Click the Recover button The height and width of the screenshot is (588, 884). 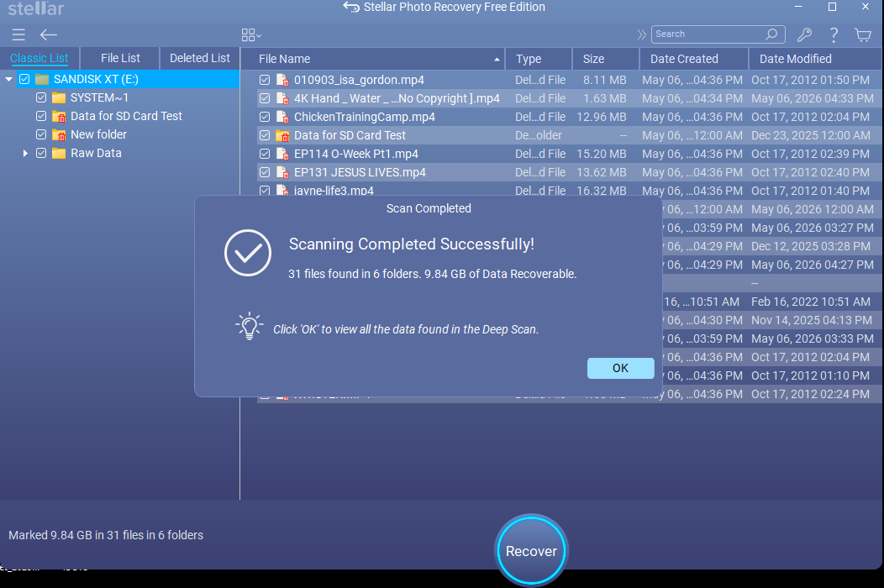[531, 550]
